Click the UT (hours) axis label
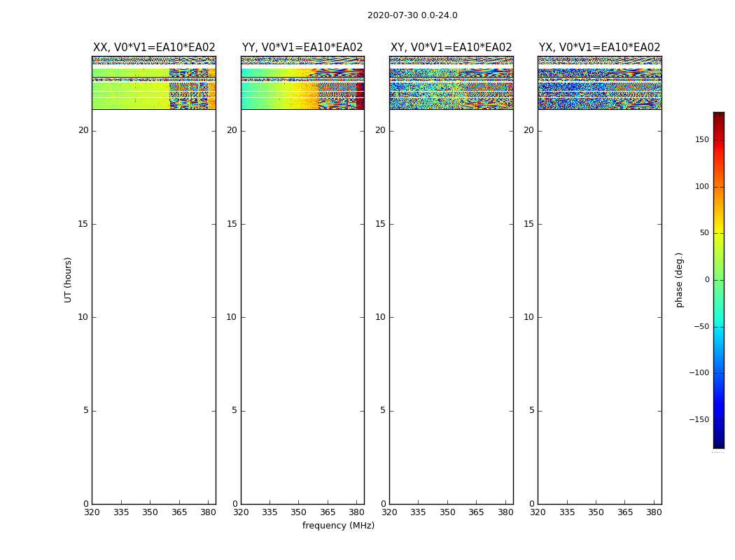 pos(68,279)
